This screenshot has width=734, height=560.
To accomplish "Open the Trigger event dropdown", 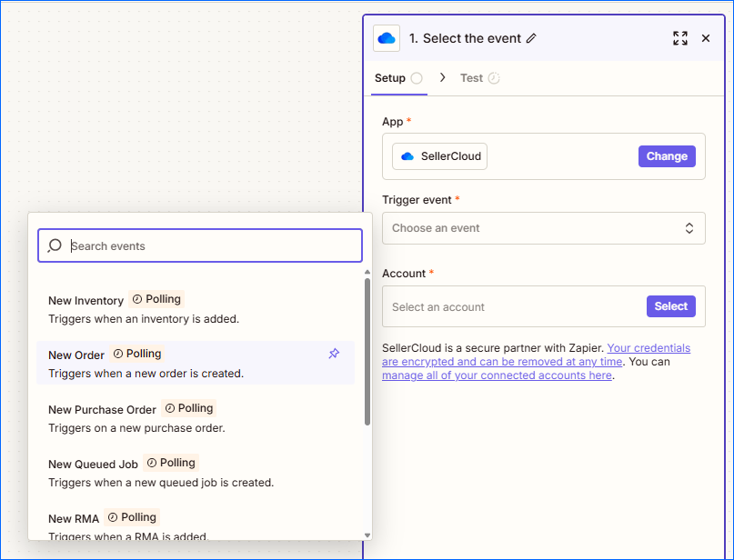I will pos(543,228).
